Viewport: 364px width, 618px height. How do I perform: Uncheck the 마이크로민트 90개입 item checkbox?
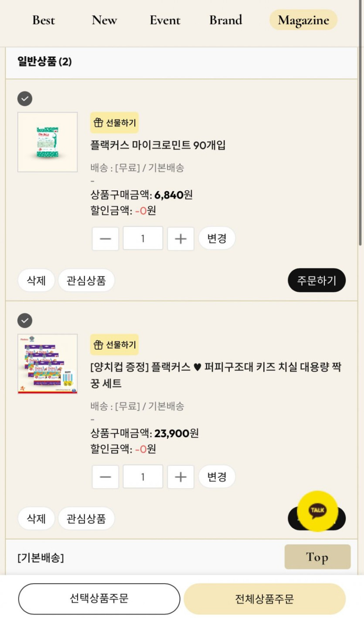(25, 99)
